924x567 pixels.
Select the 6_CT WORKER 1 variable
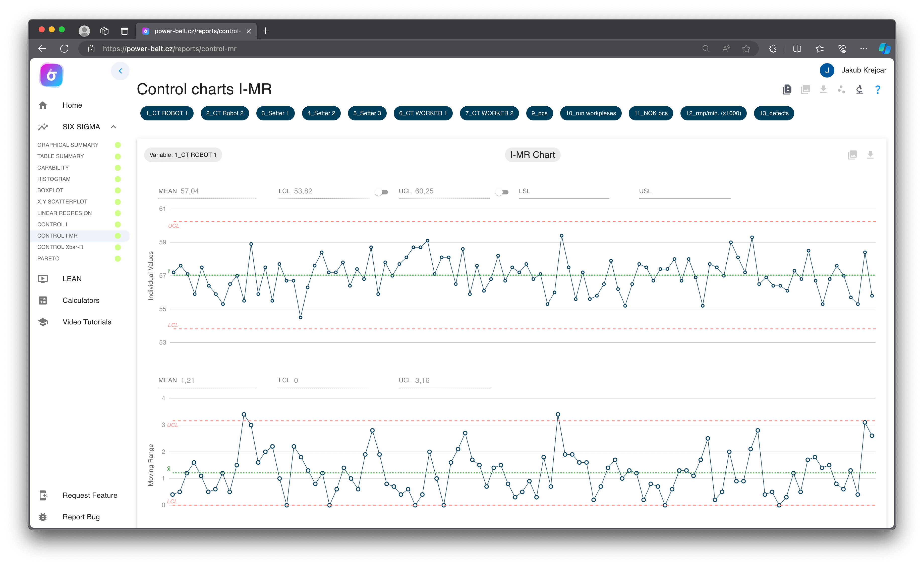click(423, 113)
